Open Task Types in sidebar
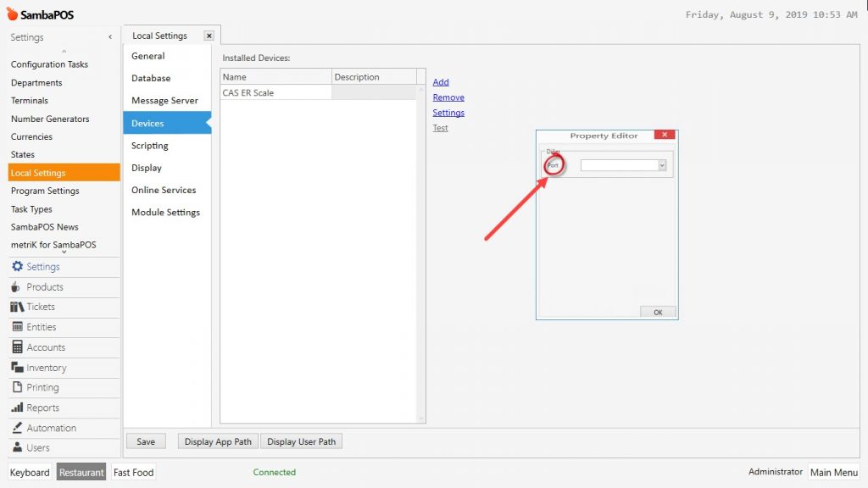Screen dimensions: 868x488 coord(31,208)
